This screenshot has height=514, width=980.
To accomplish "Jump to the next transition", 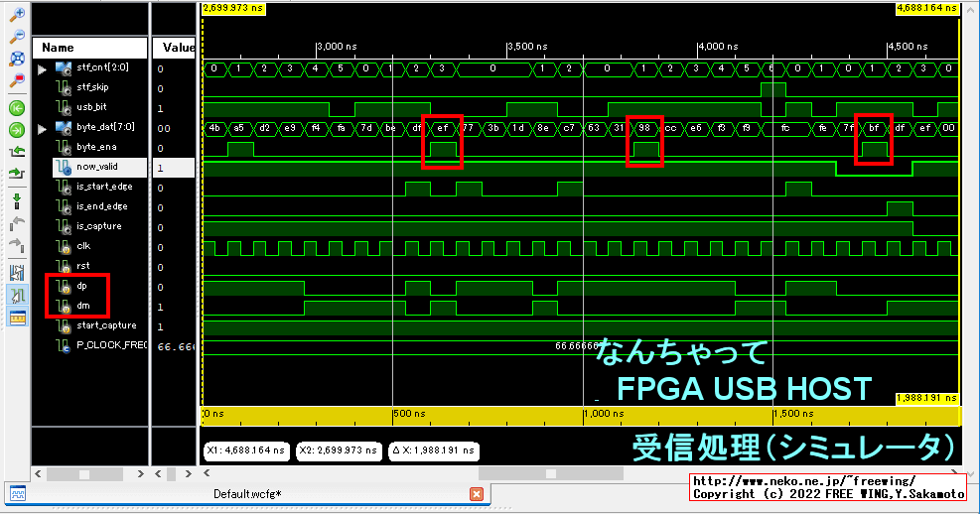I will [17, 174].
